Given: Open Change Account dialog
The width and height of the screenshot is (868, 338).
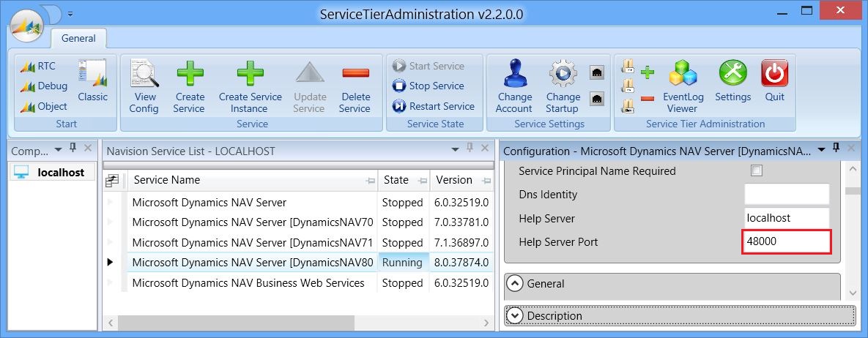Looking at the screenshot, I should tap(514, 86).
